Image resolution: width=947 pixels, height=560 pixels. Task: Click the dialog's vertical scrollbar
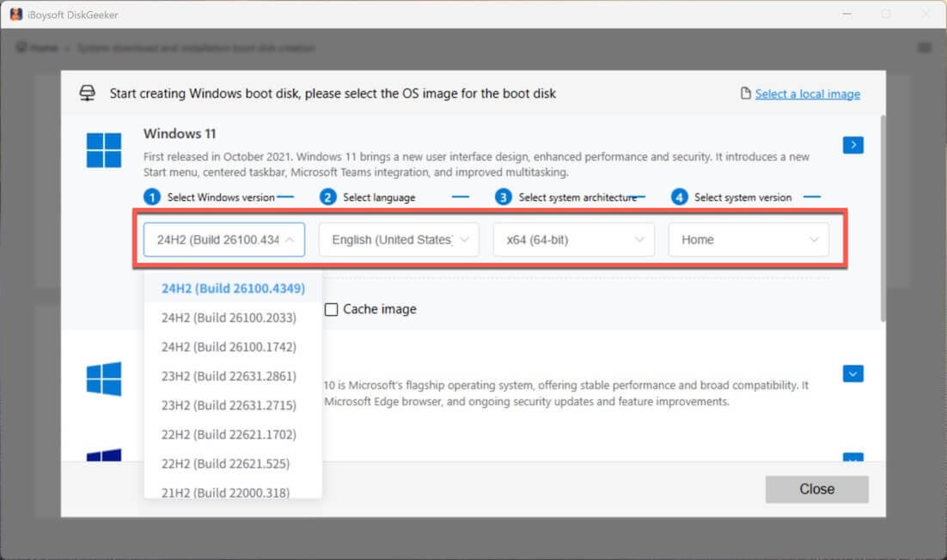click(x=883, y=218)
